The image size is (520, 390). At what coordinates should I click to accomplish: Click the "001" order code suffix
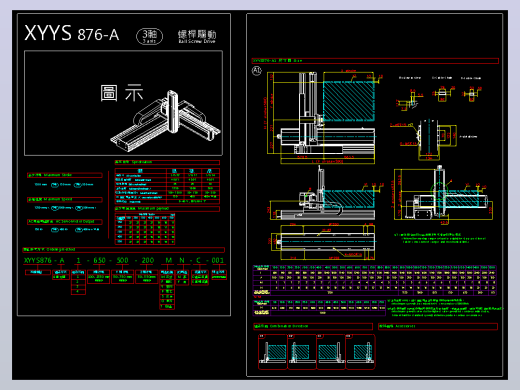[218, 260]
